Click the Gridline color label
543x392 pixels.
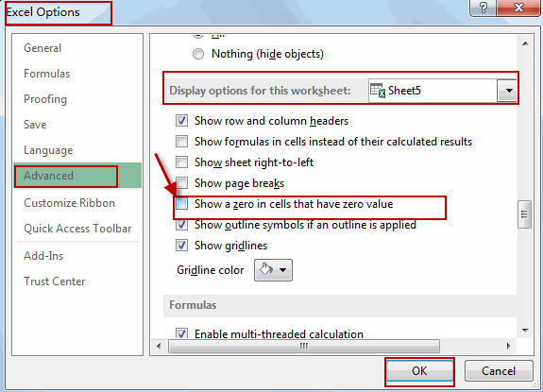(x=211, y=270)
